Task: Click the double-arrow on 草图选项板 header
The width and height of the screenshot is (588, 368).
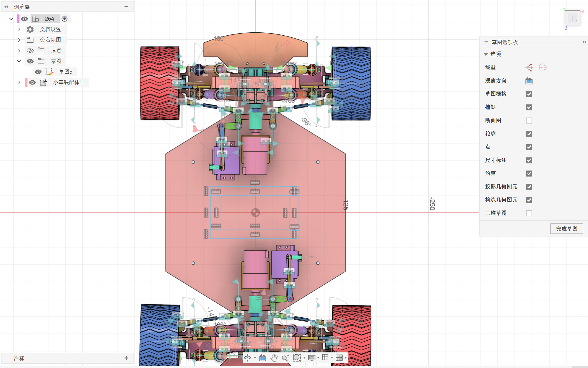Action: click(x=585, y=42)
